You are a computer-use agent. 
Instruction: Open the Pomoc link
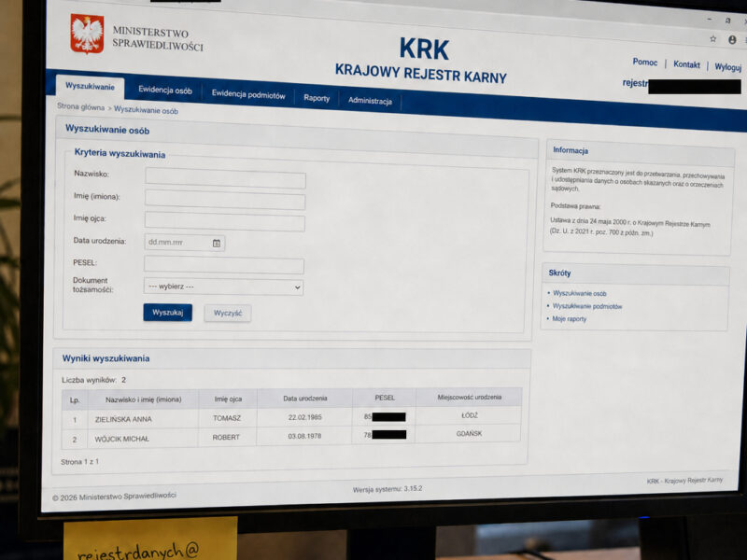644,63
